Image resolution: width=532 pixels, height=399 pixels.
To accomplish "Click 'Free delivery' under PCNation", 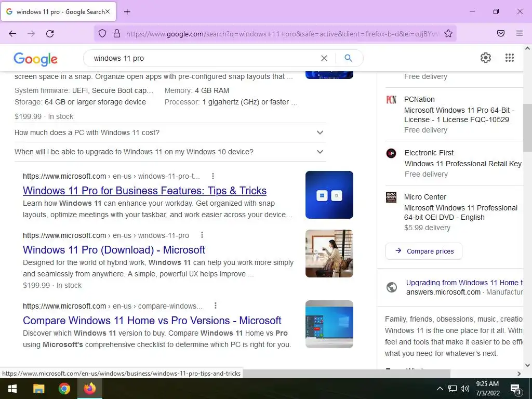I will click(x=425, y=130).
